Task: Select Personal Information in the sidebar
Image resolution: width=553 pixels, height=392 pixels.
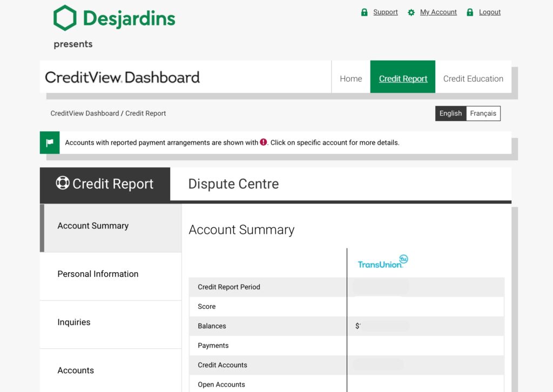Action: tap(98, 274)
